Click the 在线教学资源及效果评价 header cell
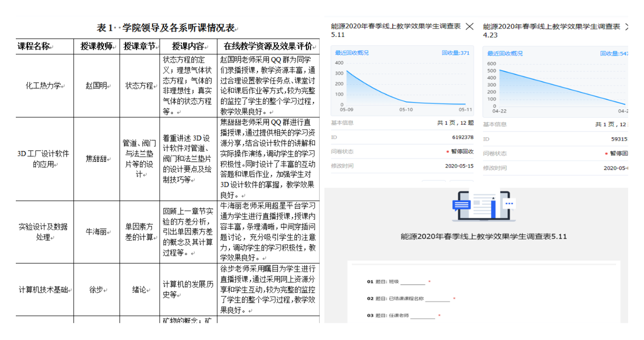Image resolution: width=644 pixels, height=340 pixels. click(x=268, y=46)
